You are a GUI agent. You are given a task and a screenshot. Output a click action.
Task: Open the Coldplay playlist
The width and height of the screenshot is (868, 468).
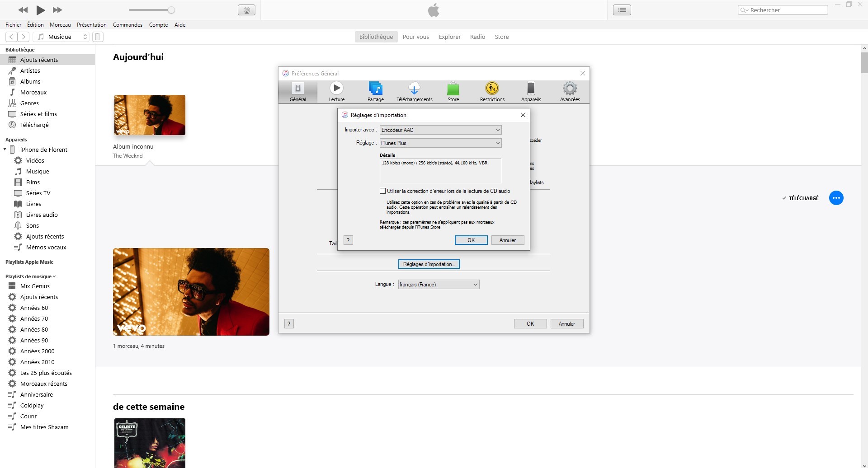click(47, 405)
